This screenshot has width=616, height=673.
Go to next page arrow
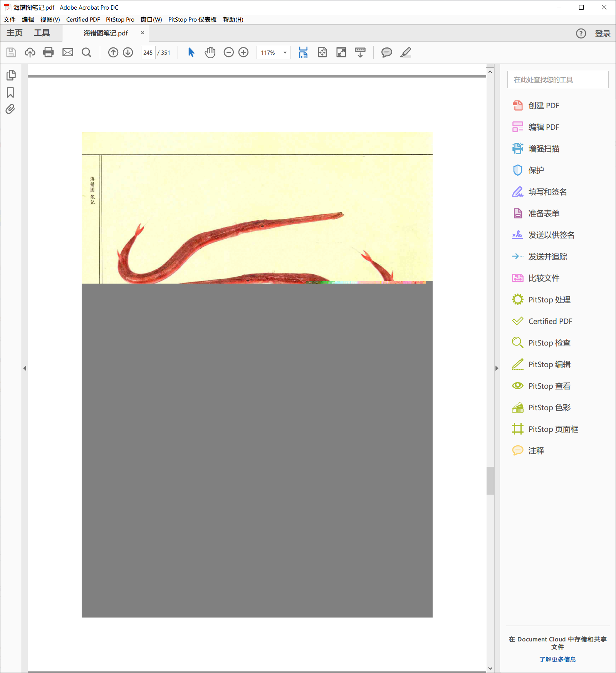tap(128, 52)
